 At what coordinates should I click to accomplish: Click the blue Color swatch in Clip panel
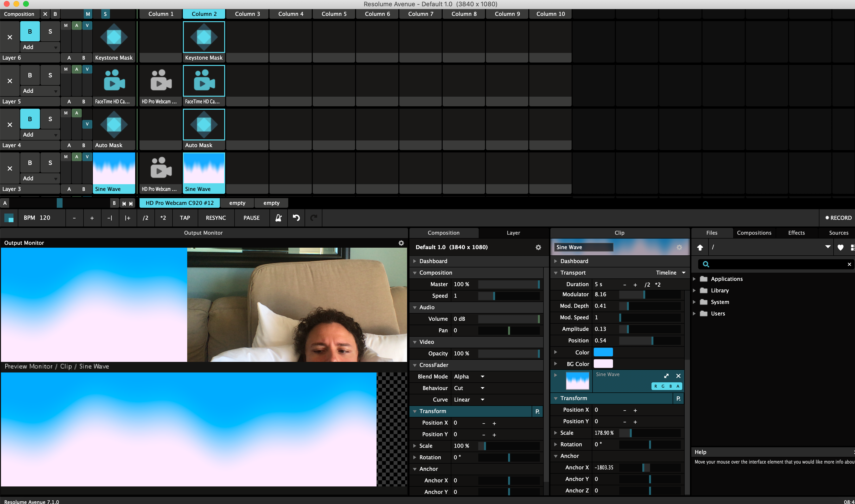click(x=603, y=352)
